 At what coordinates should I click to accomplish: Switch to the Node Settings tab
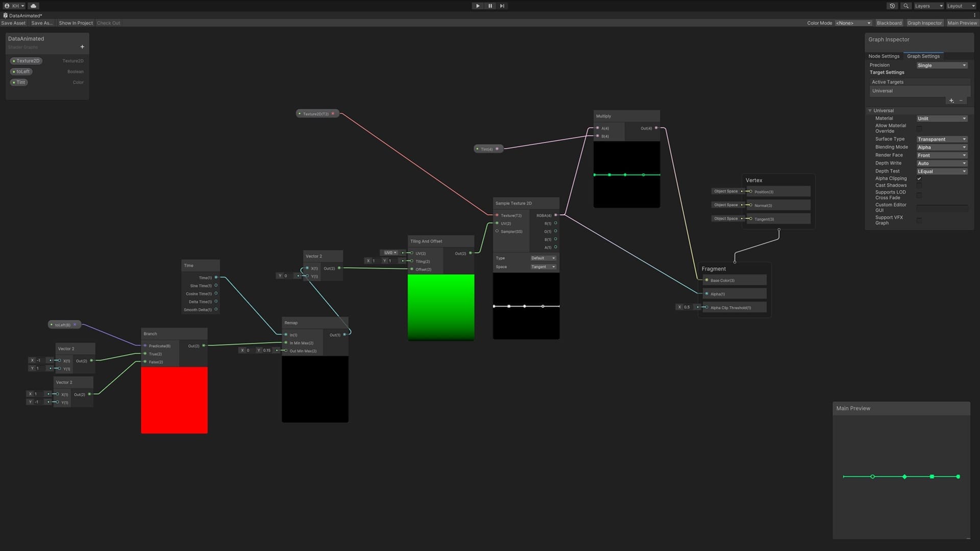tap(884, 56)
